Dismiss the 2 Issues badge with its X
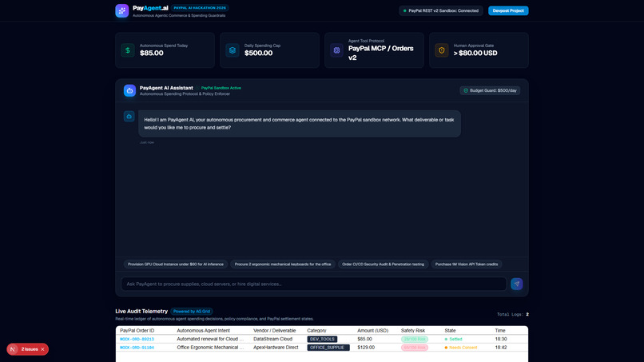Viewport: 644px width, 362px height. coord(42,349)
